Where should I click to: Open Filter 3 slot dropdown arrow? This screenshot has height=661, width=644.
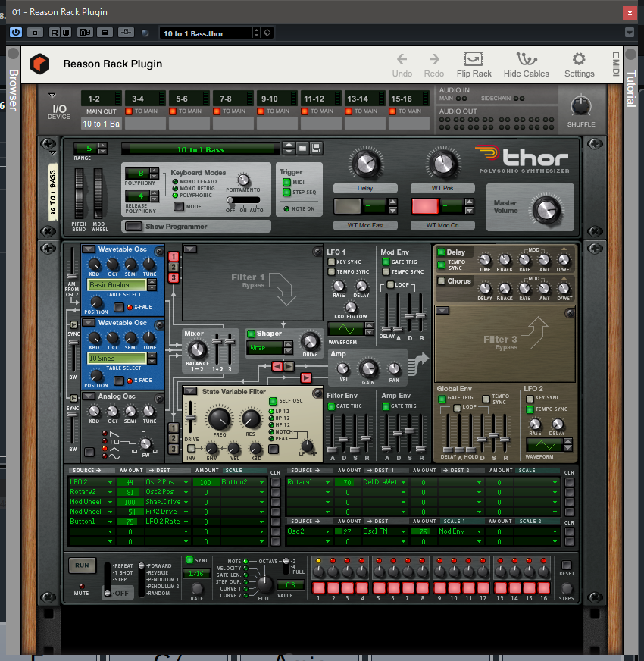(x=442, y=311)
